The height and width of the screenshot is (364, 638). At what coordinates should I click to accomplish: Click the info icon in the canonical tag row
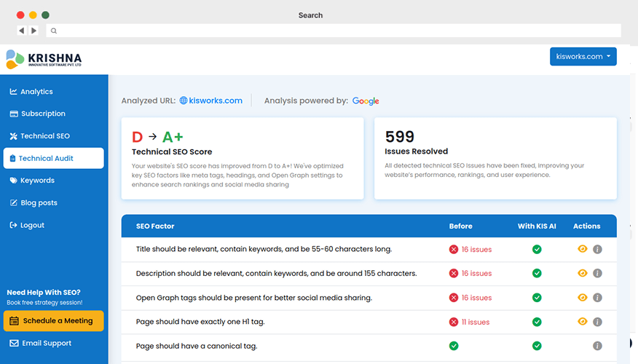click(597, 346)
